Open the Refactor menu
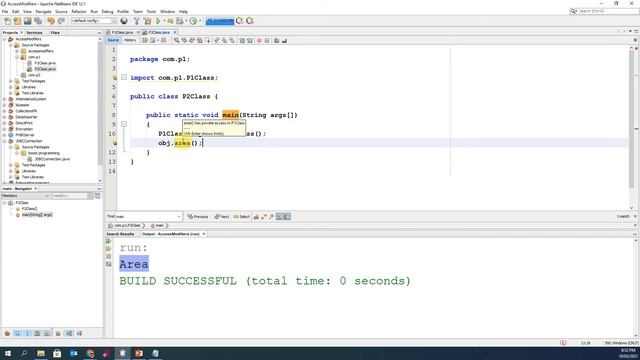This screenshot has width=640, height=360. tap(79, 11)
